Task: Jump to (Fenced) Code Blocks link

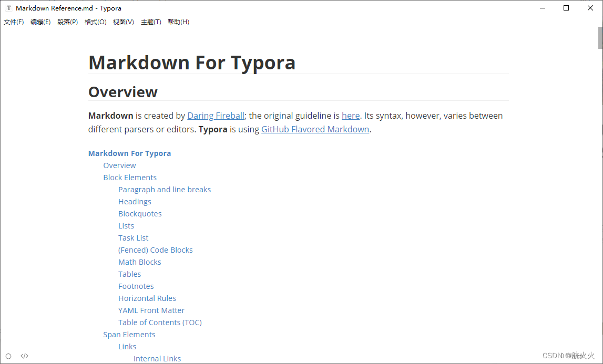Action: point(156,250)
